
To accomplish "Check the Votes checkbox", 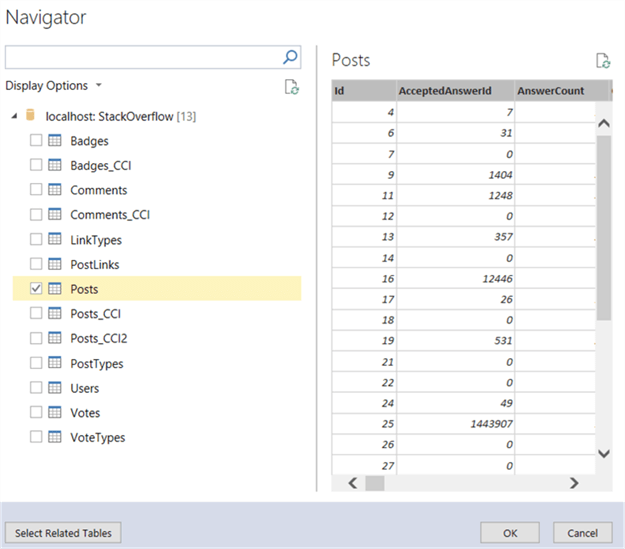I will click(36, 412).
